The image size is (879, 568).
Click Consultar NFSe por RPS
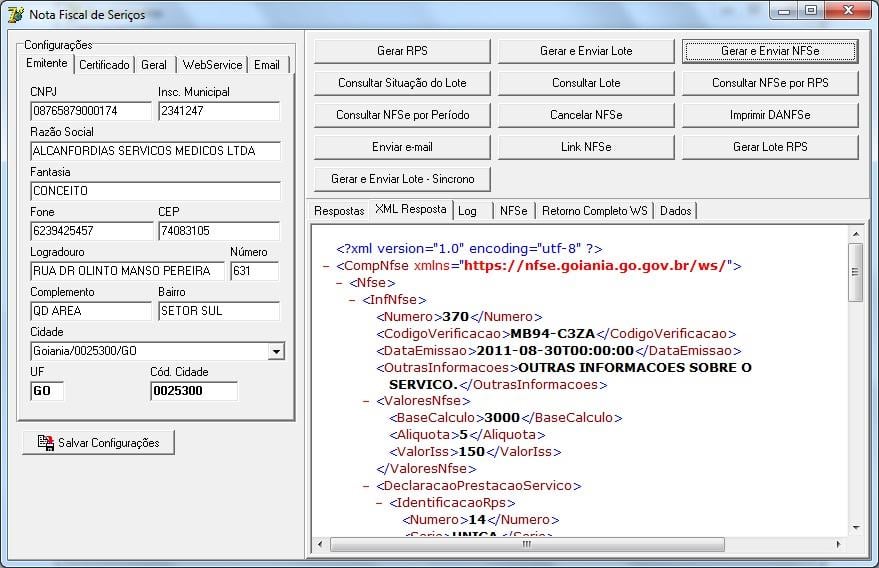[770, 83]
